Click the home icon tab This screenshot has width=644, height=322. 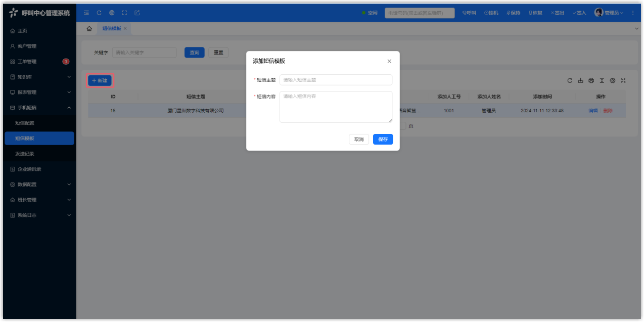(x=89, y=29)
